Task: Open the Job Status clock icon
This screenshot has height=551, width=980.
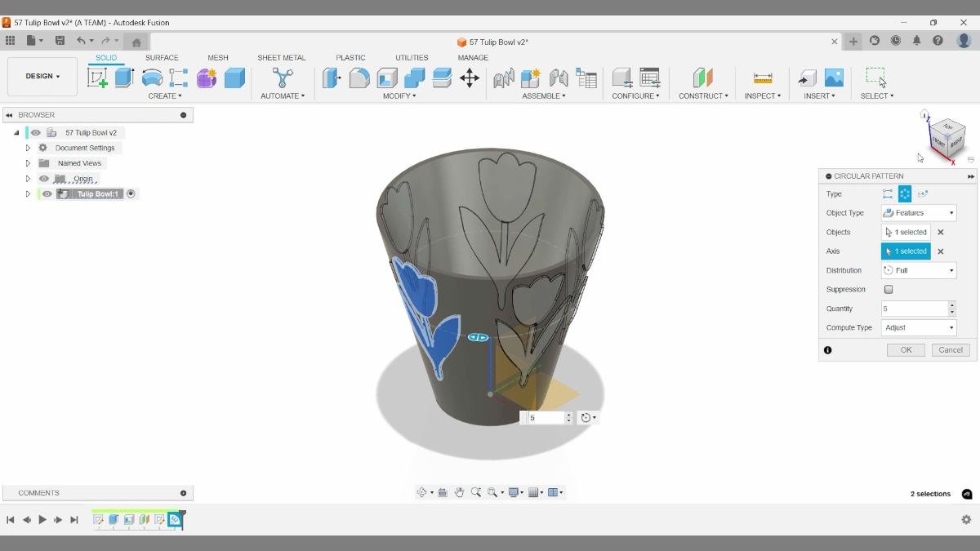Action: coord(895,41)
